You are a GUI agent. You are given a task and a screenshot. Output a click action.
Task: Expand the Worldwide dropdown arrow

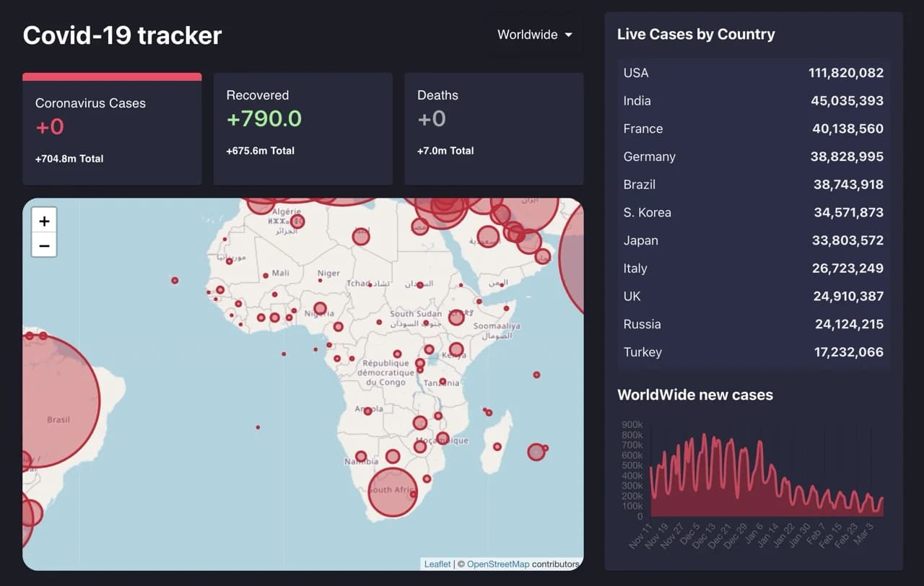point(570,34)
